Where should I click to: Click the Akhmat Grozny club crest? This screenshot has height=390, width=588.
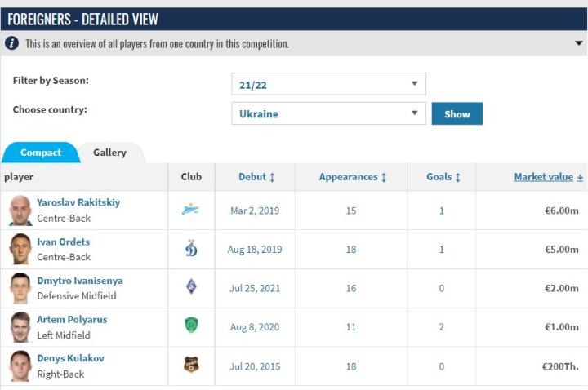click(x=191, y=326)
